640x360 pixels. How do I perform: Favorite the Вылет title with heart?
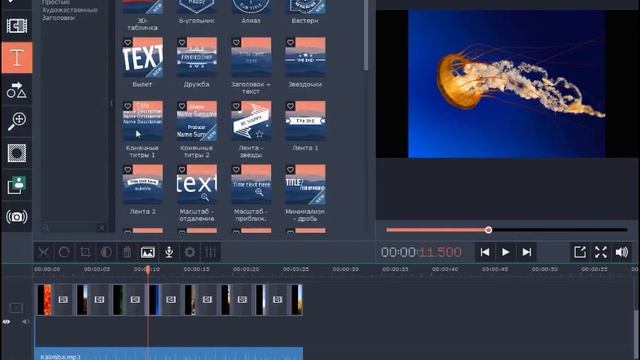coord(128,42)
